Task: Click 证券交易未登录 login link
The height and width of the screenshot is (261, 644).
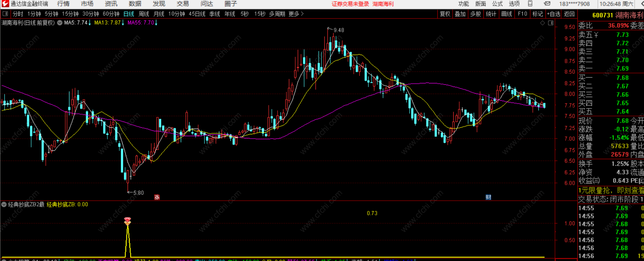Action: [x=350, y=4]
